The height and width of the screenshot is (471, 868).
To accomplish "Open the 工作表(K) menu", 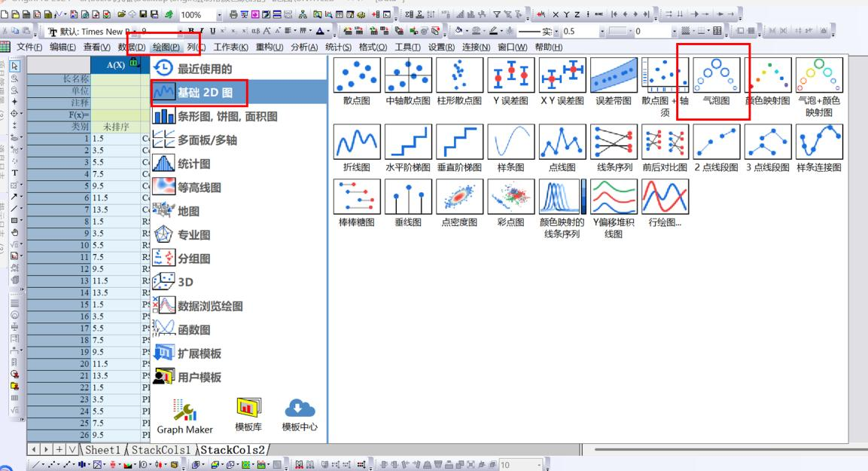I will (x=231, y=47).
